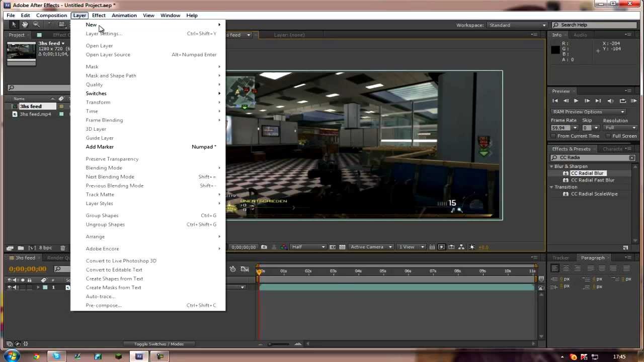Expand Layer Switches pane icon

pos(10,344)
